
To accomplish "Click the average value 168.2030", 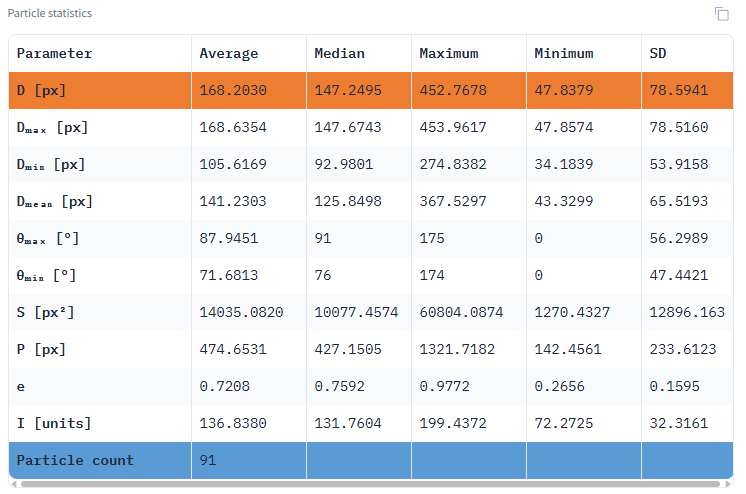I will (233, 90).
